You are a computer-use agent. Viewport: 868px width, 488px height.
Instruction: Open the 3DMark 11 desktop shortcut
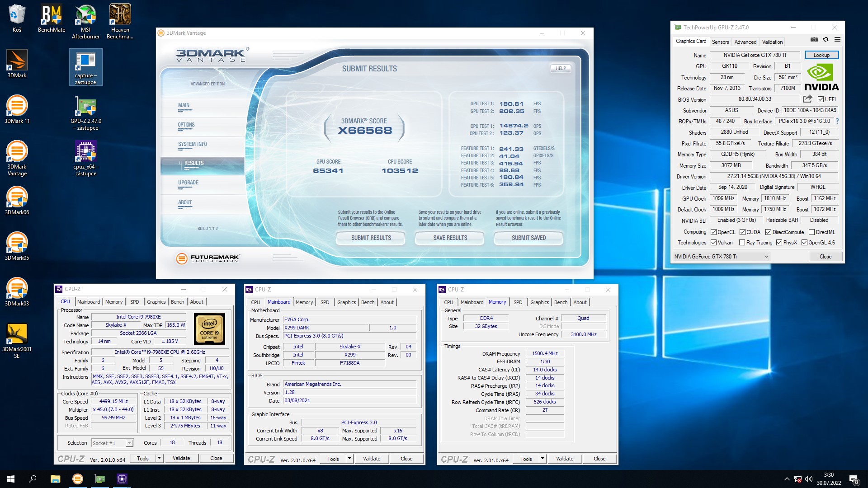tap(17, 109)
